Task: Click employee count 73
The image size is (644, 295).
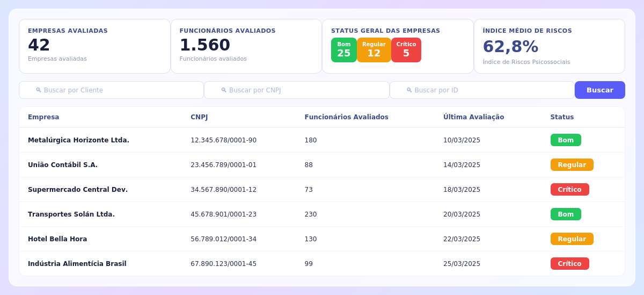Action: (309, 190)
